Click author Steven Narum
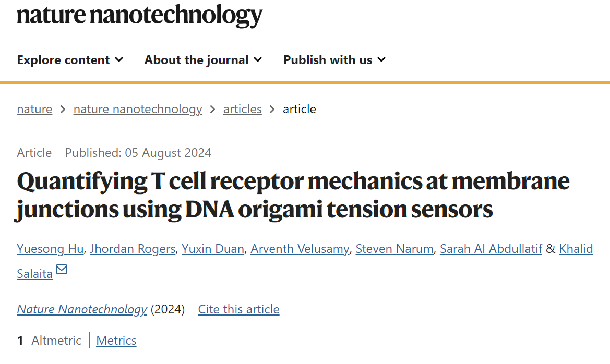Viewport: 610px width, 364px height. coord(394,249)
